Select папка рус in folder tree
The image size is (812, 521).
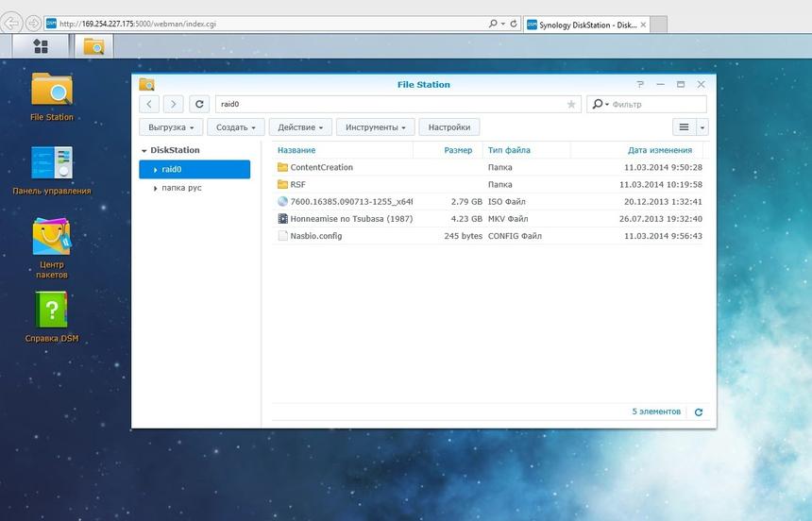[x=182, y=188]
